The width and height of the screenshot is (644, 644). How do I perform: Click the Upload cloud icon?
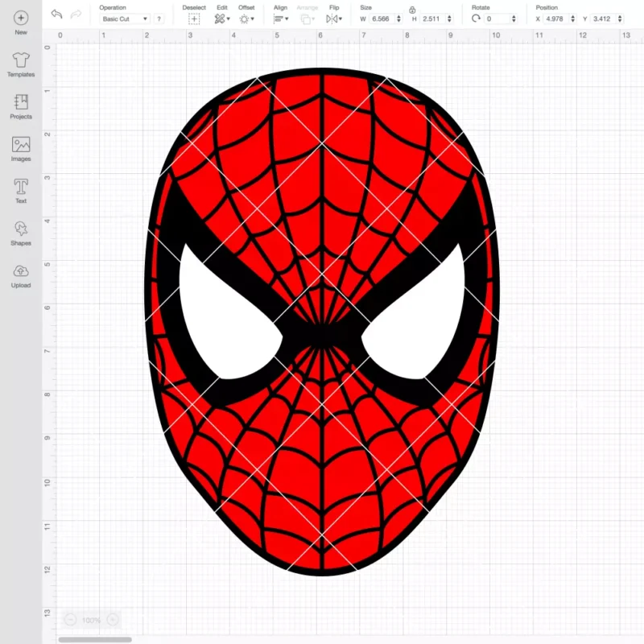[x=21, y=271]
